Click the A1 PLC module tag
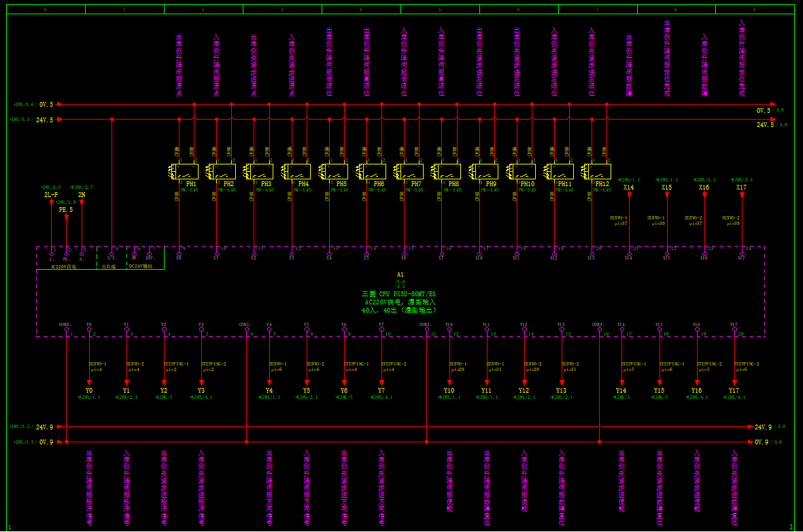The image size is (803, 532). point(400,274)
